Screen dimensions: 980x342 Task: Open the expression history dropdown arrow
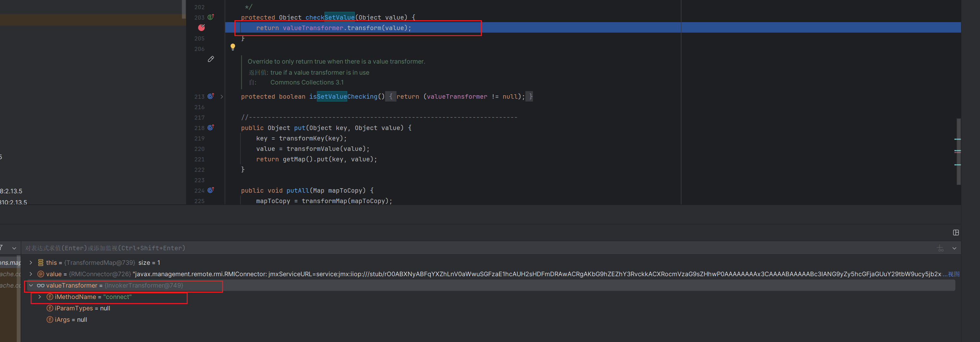click(954, 248)
